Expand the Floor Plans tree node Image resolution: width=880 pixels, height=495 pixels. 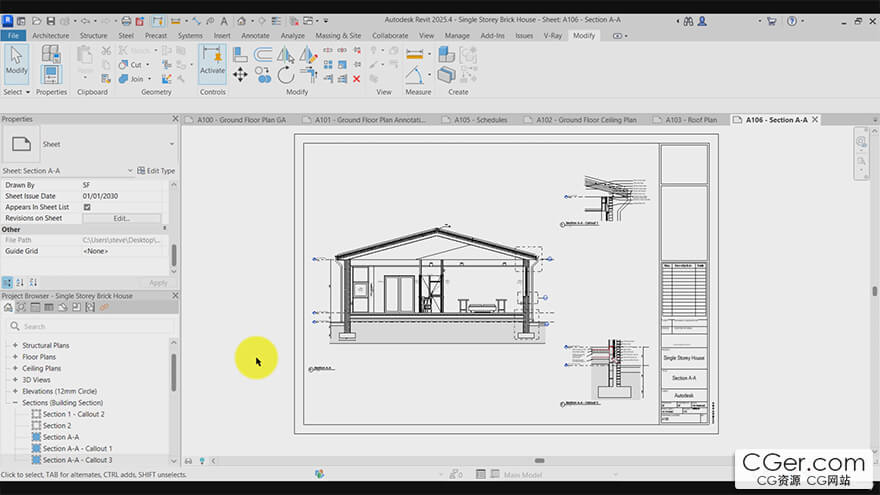point(15,357)
